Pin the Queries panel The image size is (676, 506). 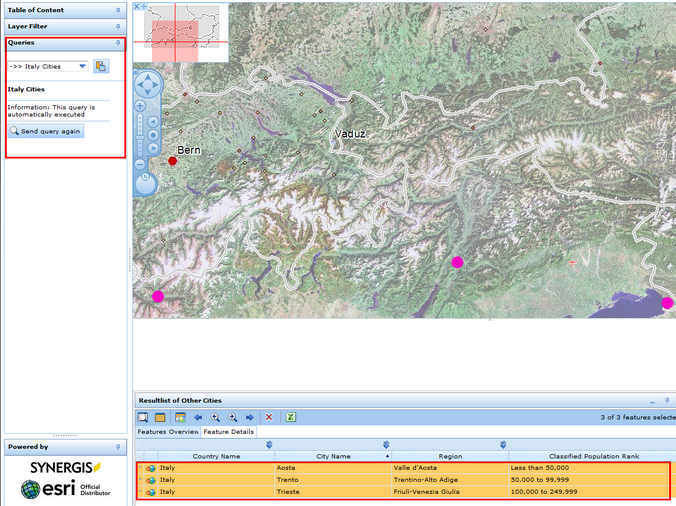[x=118, y=43]
